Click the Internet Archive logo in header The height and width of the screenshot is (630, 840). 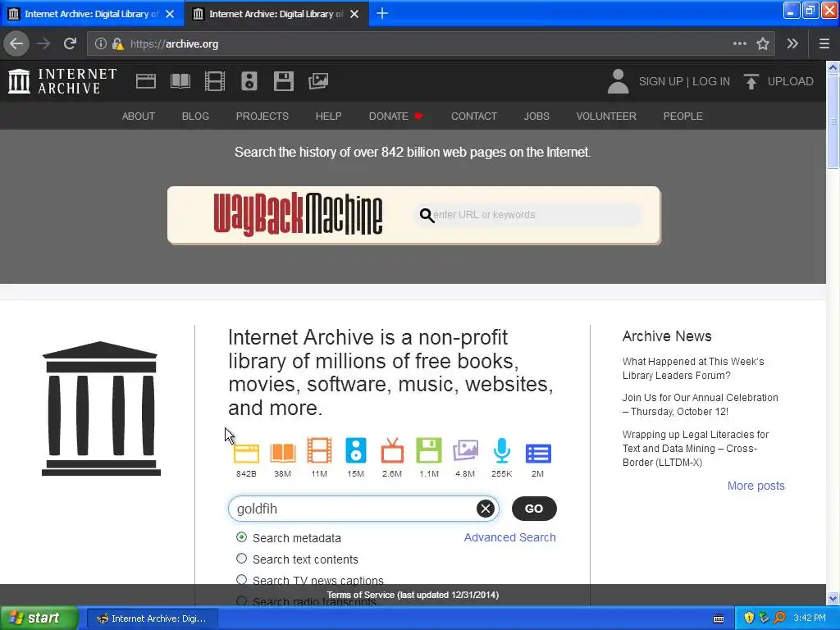62,81
